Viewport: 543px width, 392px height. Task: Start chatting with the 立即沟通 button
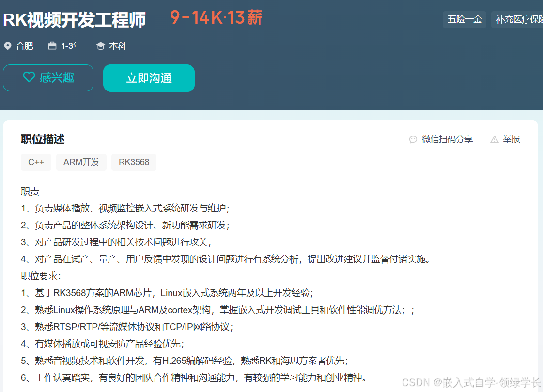coord(149,78)
